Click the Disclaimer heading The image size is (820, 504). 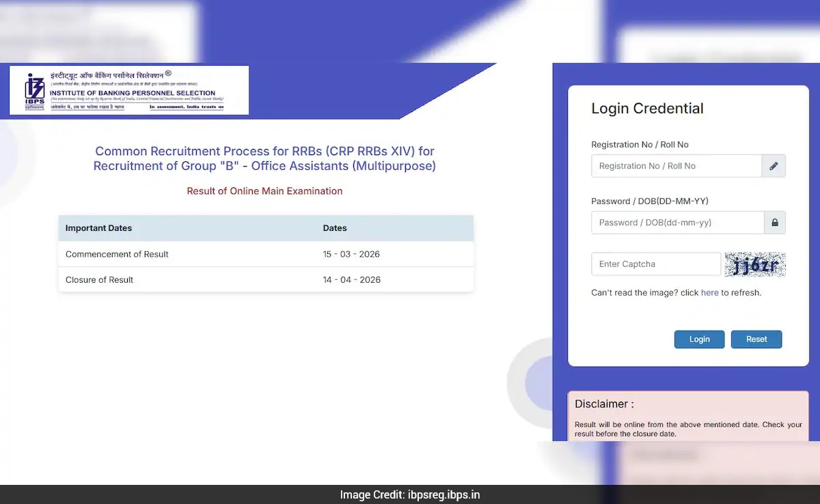[604, 404]
